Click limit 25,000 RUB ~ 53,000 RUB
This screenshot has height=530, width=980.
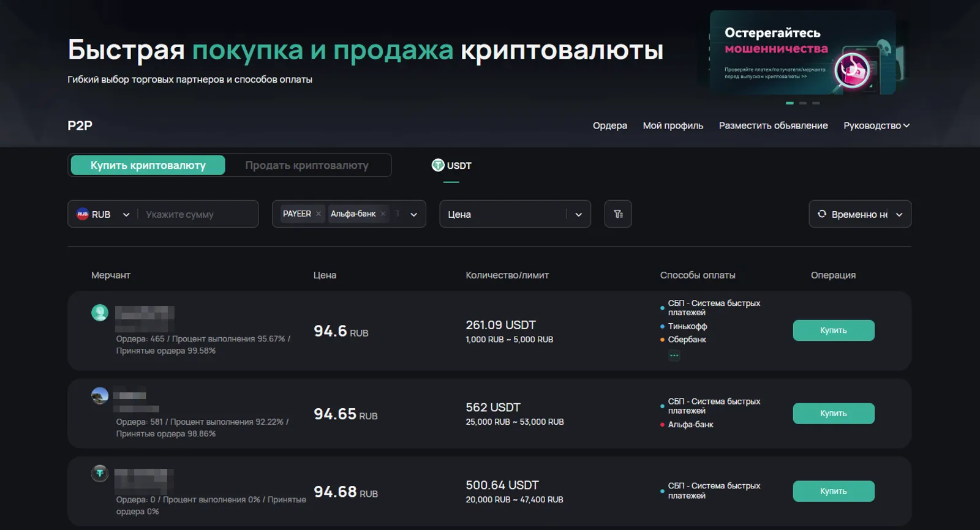coord(514,422)
